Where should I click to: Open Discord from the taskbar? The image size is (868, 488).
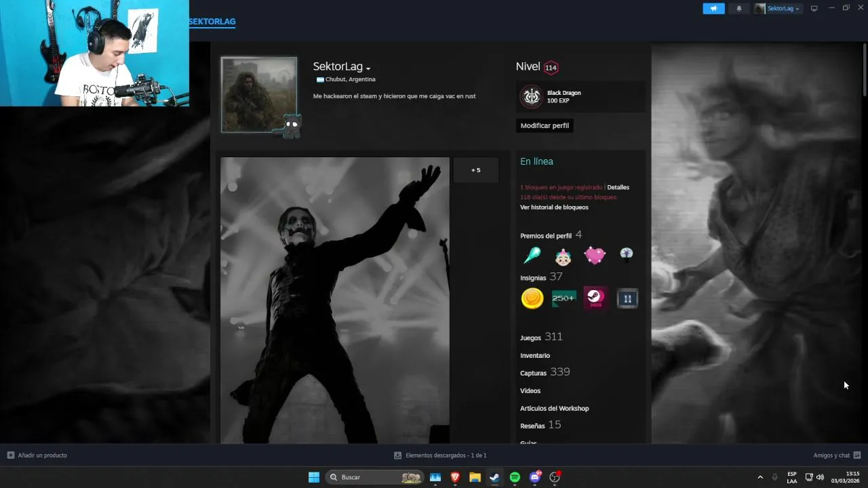(535, 477)
